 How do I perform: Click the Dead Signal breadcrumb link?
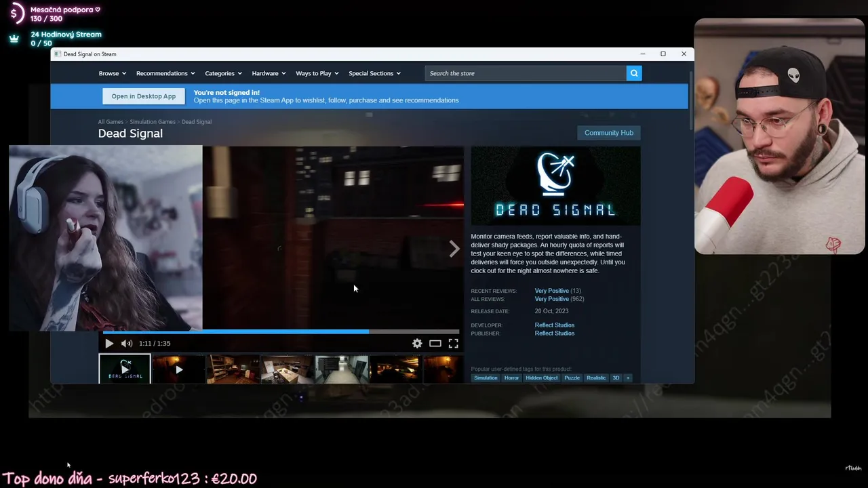point(197,122)
